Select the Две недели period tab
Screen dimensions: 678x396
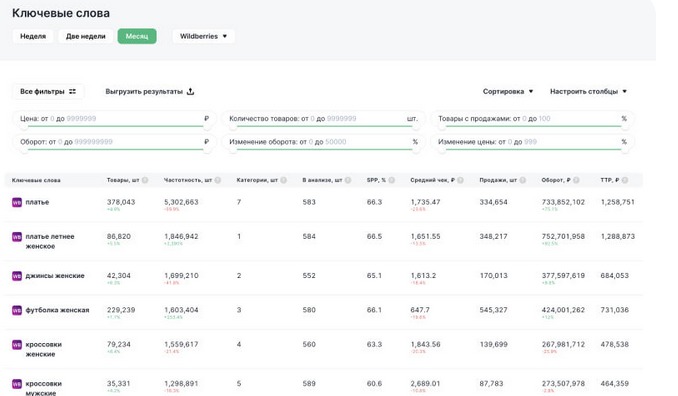[86, 36]
